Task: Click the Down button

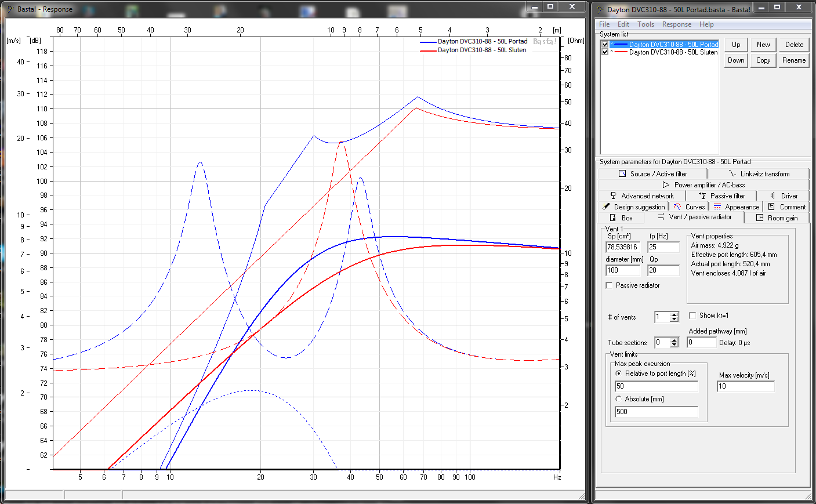Action: coord(736,60)
